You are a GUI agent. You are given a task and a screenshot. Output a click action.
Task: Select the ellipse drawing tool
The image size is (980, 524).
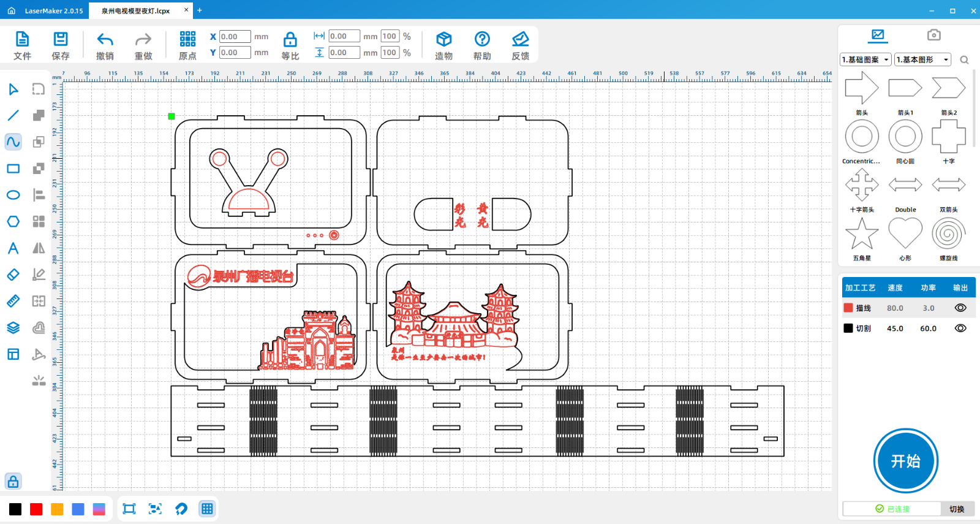(13, 195)
